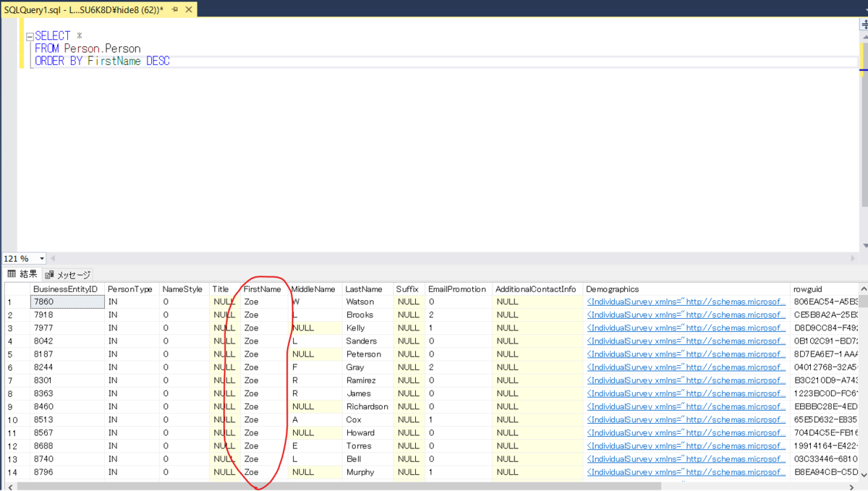Select the BusinessEntityID column header

(x=67, y=289)
